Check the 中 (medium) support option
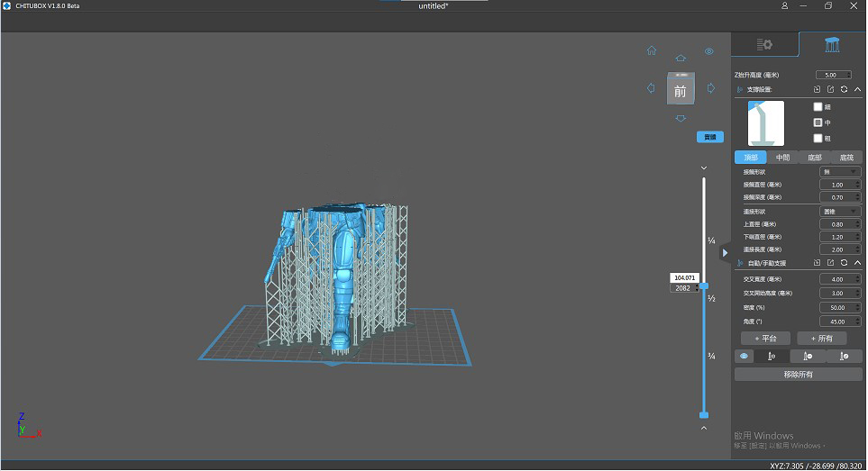 pos(818,122)
